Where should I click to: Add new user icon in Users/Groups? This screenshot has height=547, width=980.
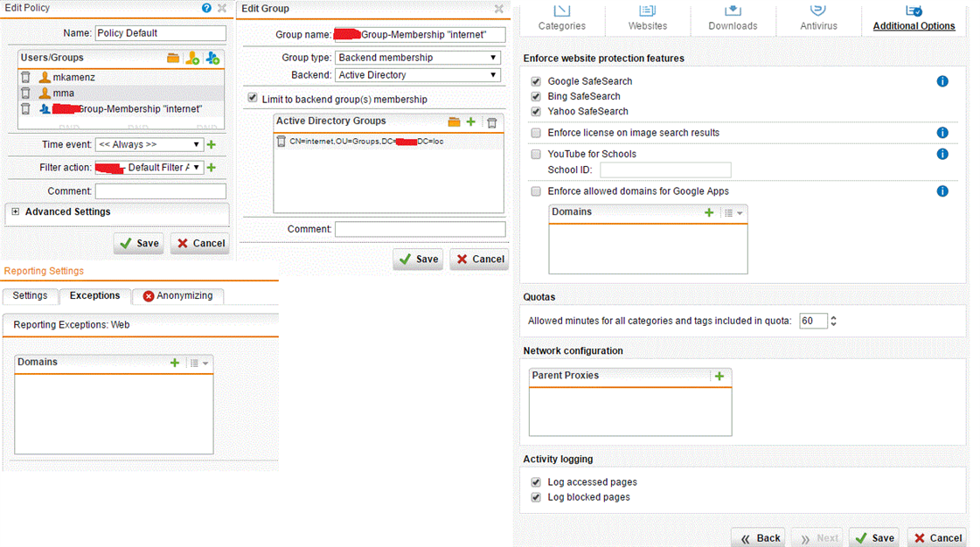(192, 58)
